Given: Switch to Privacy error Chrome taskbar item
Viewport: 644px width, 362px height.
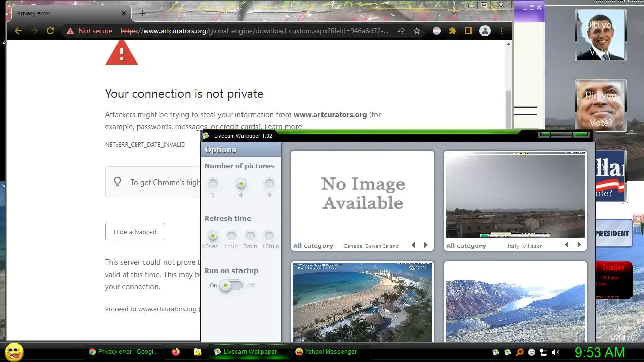Looking at the screenshot, I should 124,352.
